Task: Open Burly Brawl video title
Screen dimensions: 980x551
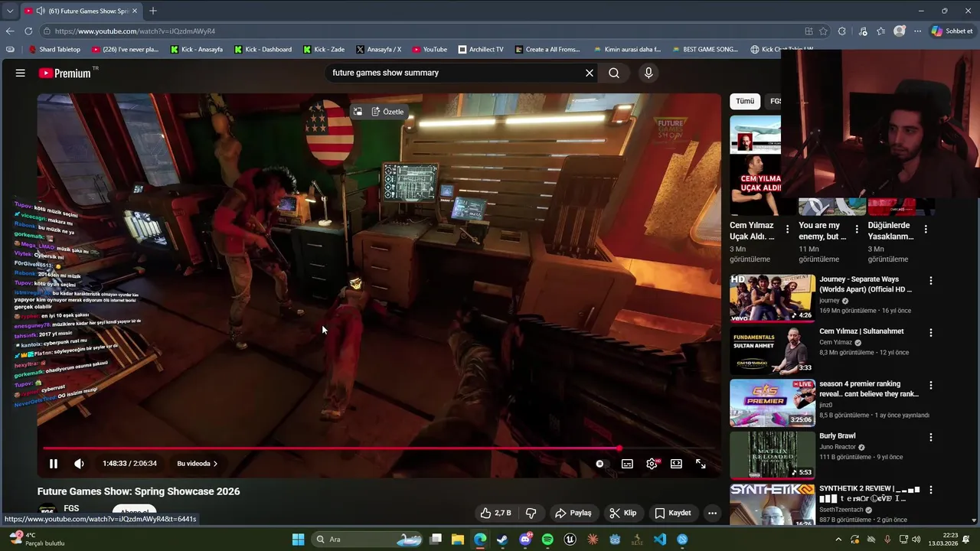Action: pyautogui.click(x=838, y=435)
